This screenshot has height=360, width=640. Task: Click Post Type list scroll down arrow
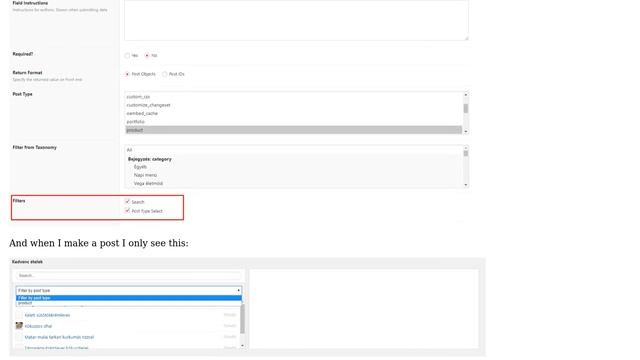coord(466,131)
